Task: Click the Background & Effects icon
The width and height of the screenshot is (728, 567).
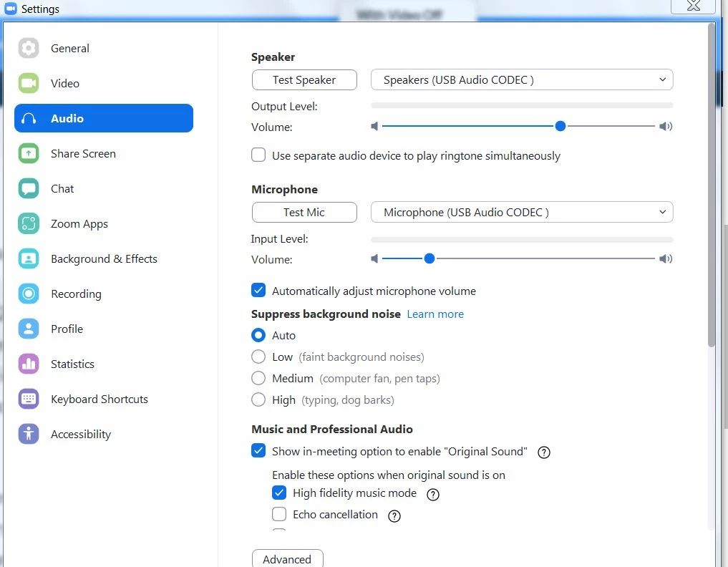Action: tap(29, 258)
